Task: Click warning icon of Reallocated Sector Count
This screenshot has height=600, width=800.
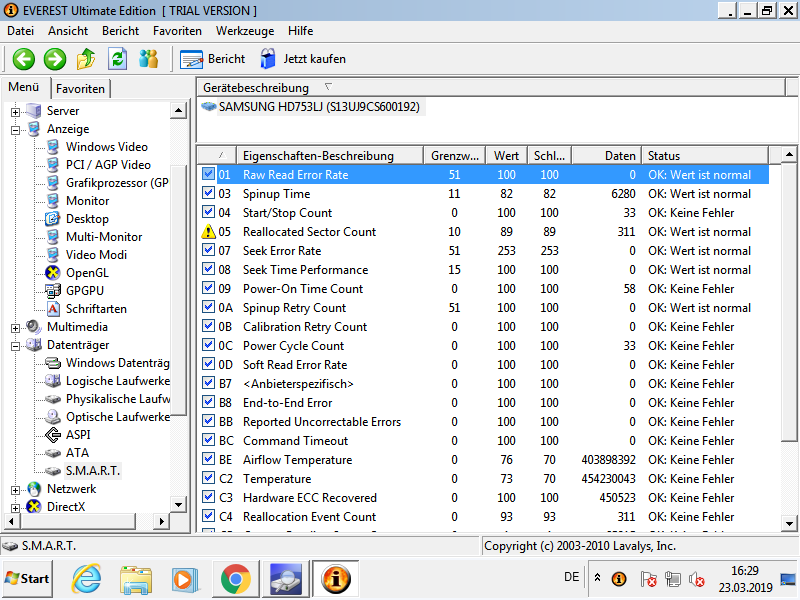Action: [208, 232]
